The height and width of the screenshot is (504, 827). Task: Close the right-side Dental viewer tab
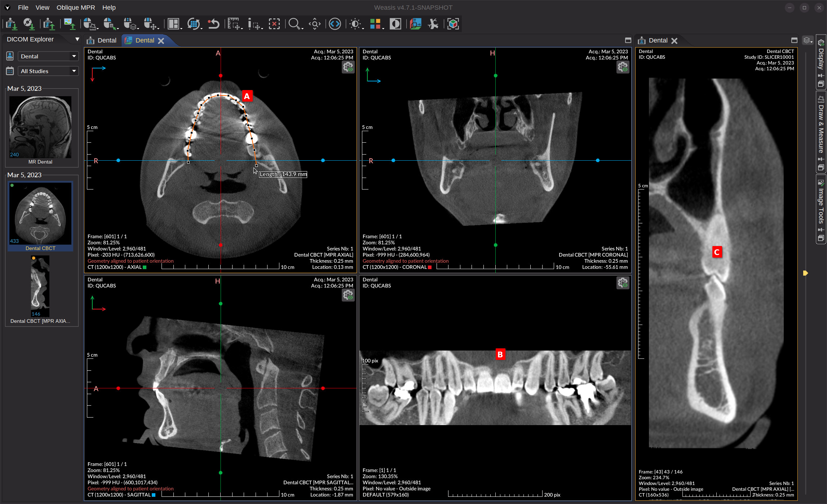674,41
